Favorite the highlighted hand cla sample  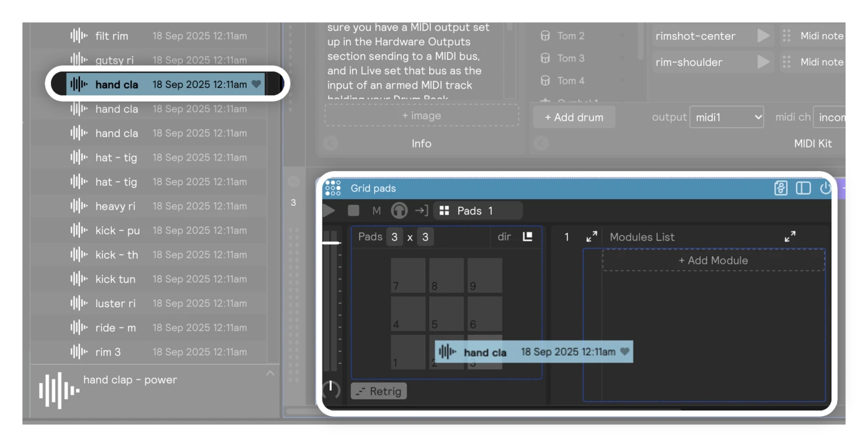click(x=257, y=84)
